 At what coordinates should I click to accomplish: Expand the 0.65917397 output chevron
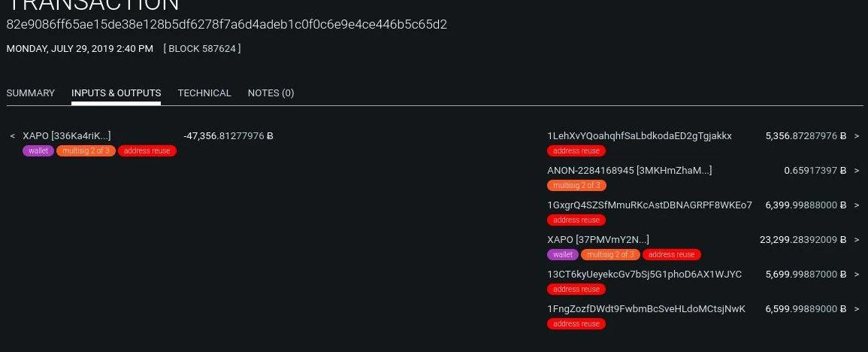(857, 171)
